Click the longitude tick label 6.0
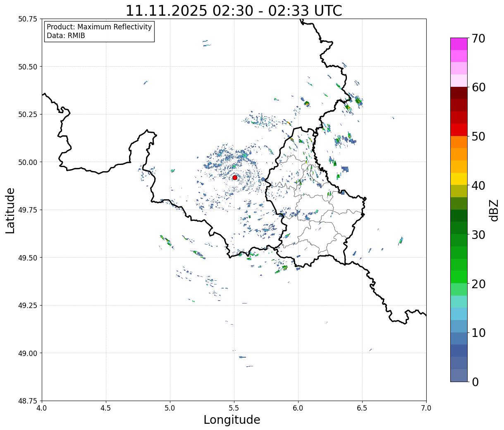The height and width of the screenshot is (430, 504). [x=299, y=408]
